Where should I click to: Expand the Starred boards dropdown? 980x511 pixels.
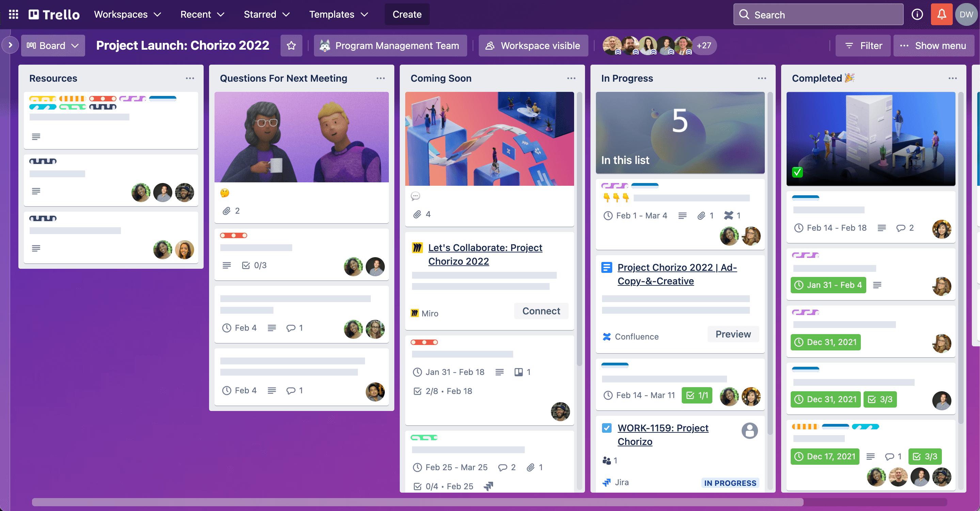point(266,14)
